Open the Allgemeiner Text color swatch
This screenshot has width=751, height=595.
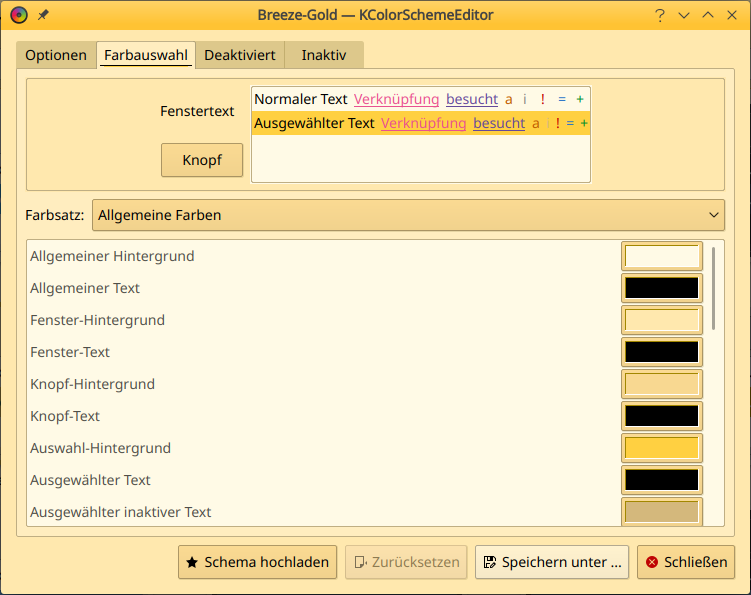point(662,288)
